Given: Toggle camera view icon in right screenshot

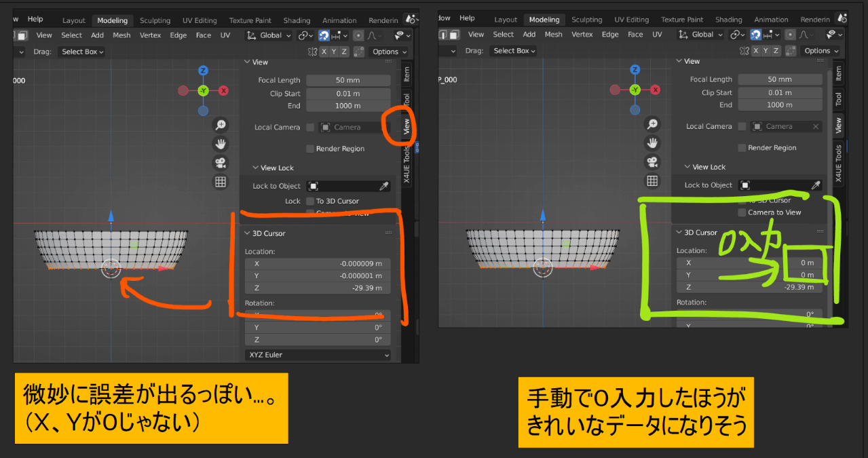Looking at the screenshot, I should (652, 161).
